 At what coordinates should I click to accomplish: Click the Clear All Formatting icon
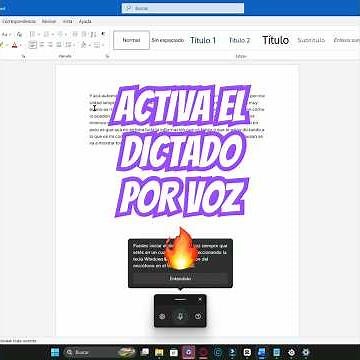(x=19, y=34)
